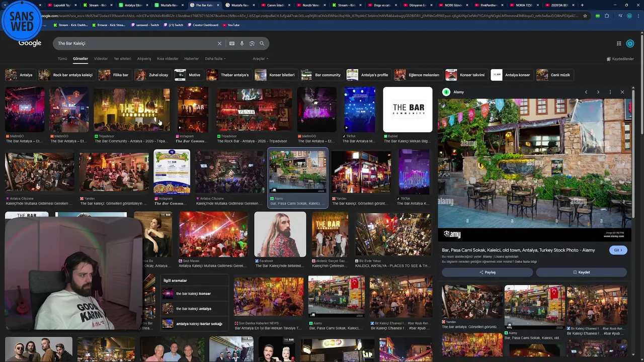The image size is (644, 362).
Task: Click related search 'antalya kaleiçi barlar sokağı'
Action: point(194,324)
